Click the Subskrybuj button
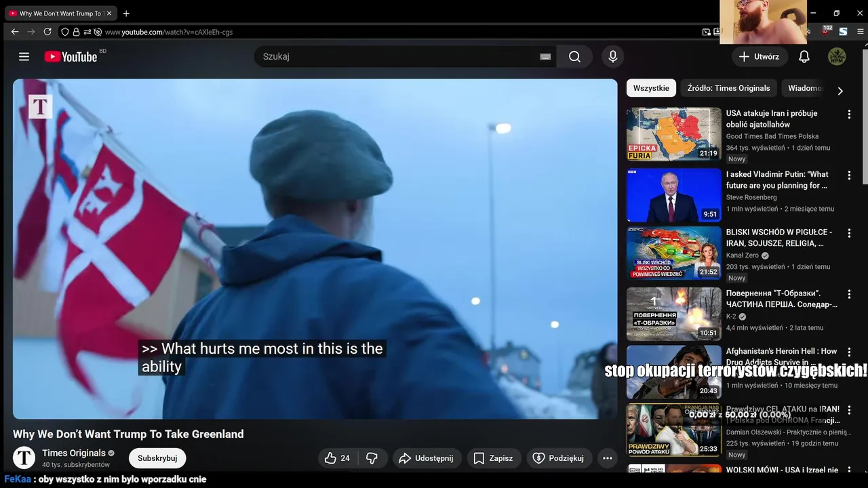 [x=157, y=458]
